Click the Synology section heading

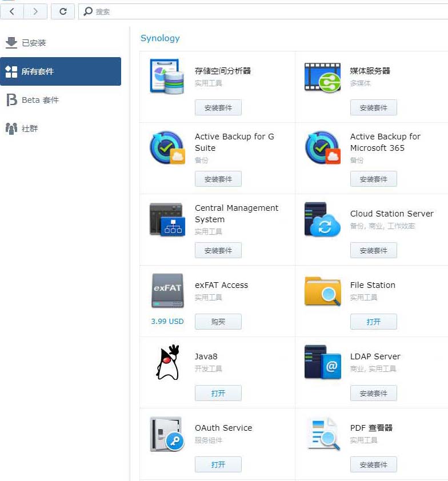pos(160,38)
